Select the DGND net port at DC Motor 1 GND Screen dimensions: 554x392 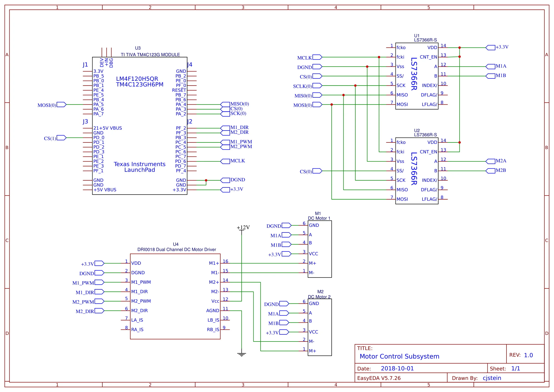[x=279, y=225]
